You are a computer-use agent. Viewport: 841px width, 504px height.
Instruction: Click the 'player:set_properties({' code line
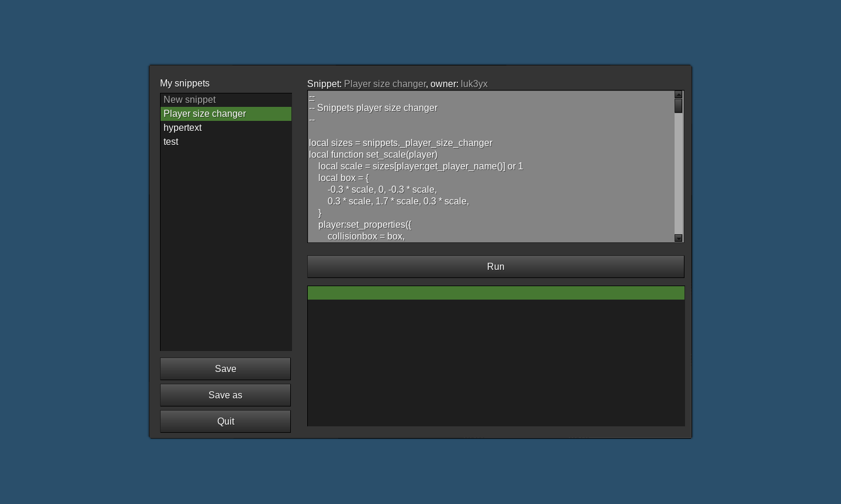[365, 225]
